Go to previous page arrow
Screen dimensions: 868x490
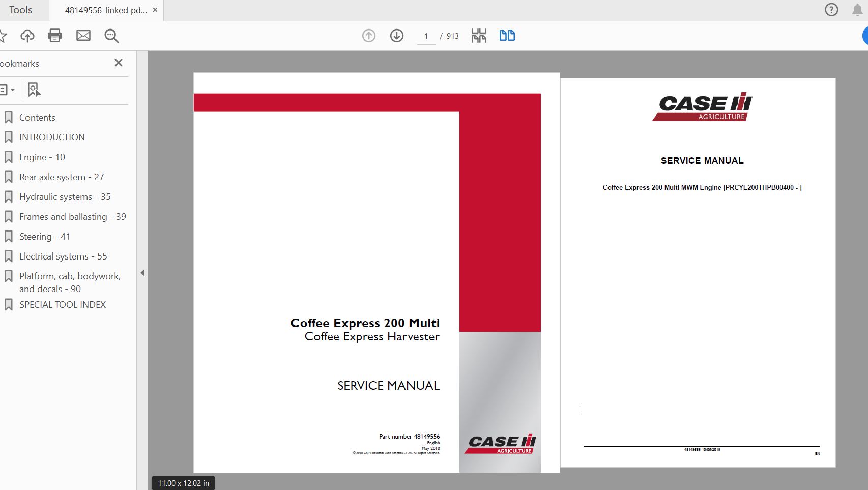pos(369,36)
